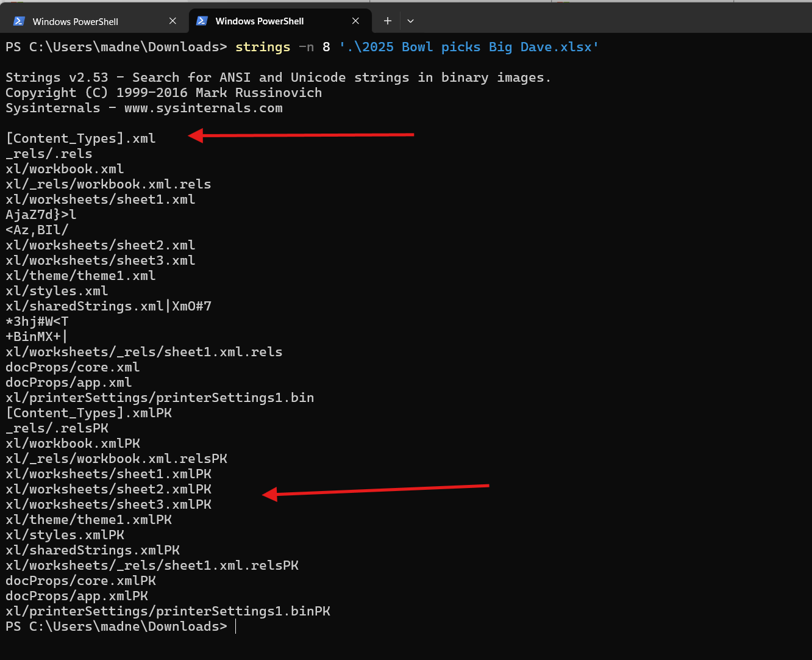Click the 'xl/sharedStrings.xml|XmO#7' line
Screen dimensions: 812x660
point(109,306)
